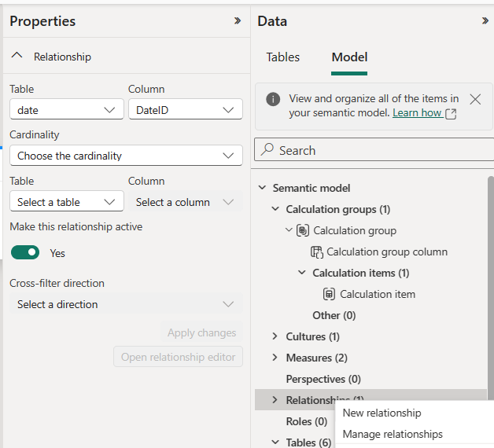Open the Select a table dropdown
This screenshot has width=494, height=448.
67,201
